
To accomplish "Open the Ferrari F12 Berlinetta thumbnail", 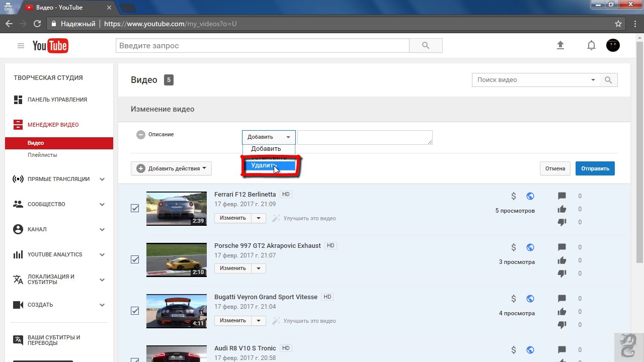I will click(177, 209).
